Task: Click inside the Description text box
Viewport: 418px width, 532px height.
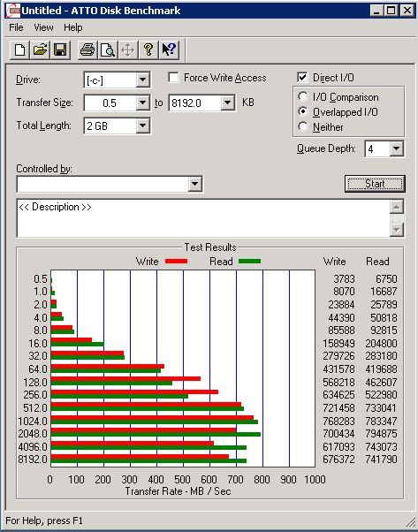Action: (x=203, y=218)
